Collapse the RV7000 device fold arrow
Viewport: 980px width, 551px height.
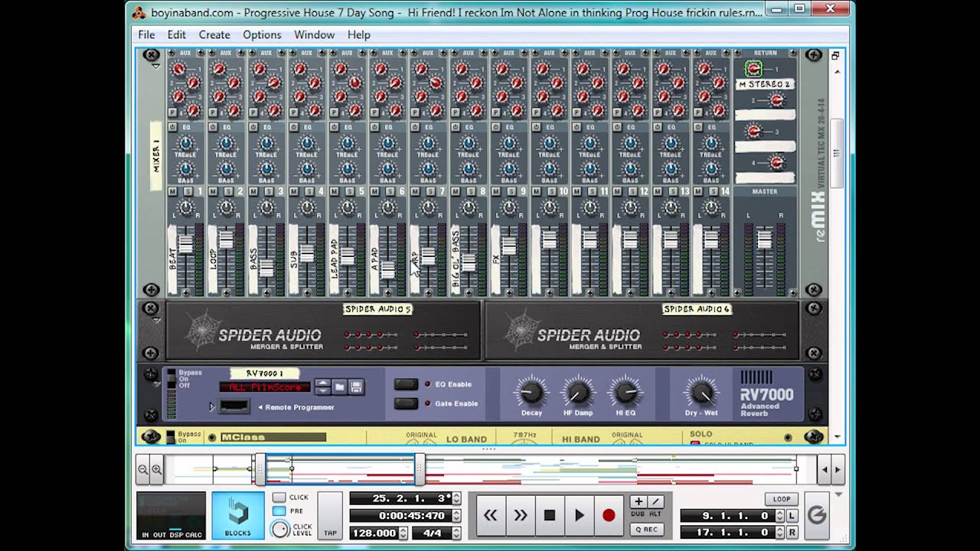tap(156, 383)
